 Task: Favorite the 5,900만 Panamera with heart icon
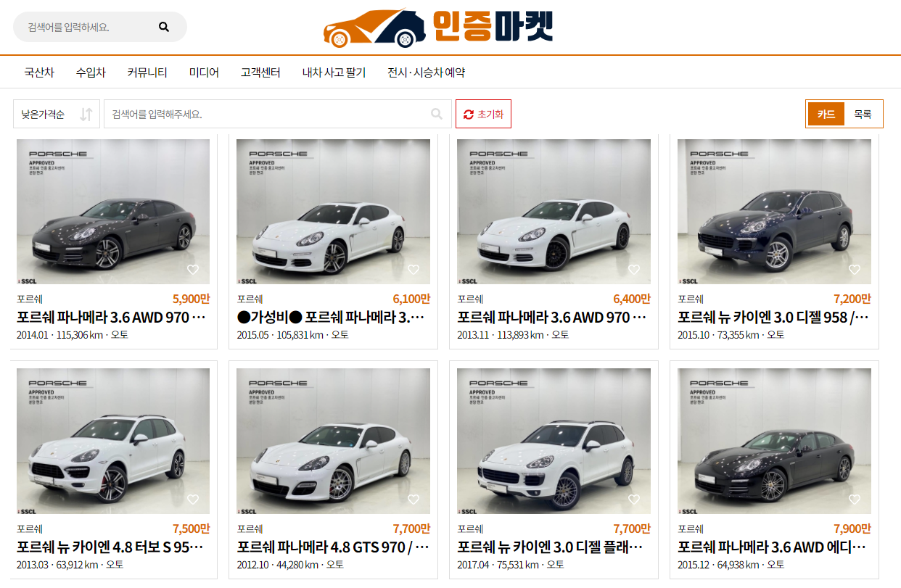(193, 270)
